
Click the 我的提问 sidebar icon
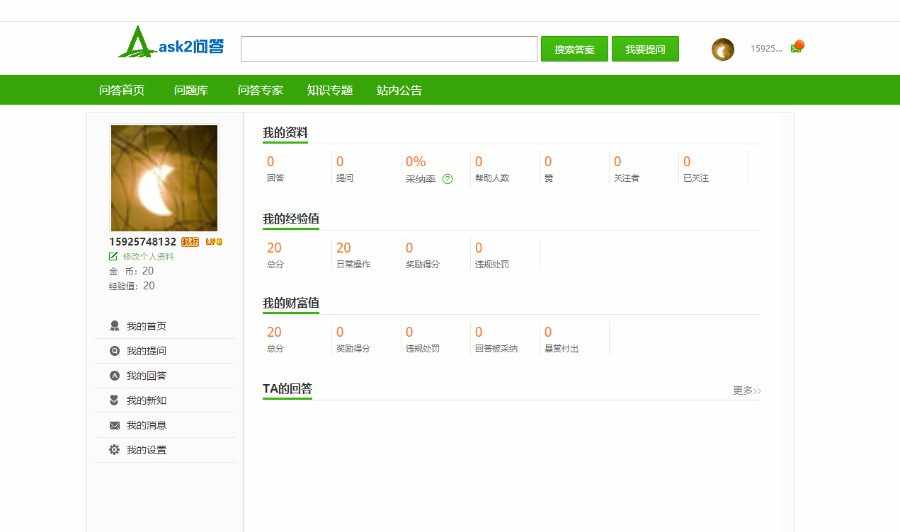[x=114, y=351]
